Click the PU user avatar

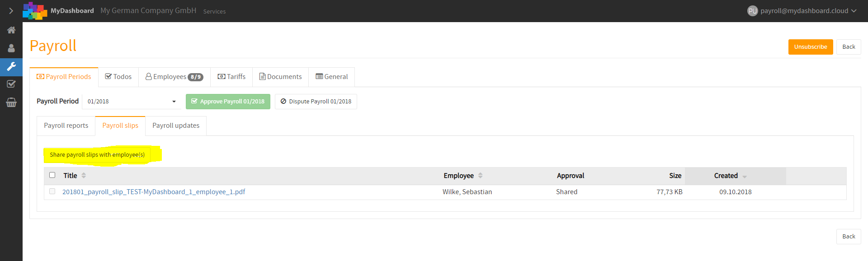click(752, 11)
